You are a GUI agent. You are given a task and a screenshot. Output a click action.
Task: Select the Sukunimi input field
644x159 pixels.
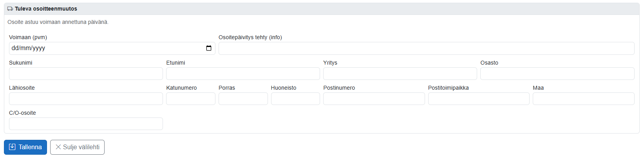86,74
